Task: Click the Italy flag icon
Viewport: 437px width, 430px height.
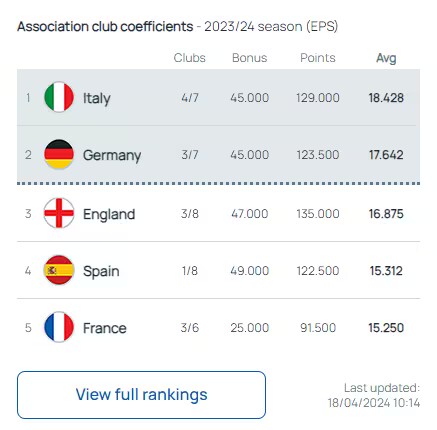Action: point(59,97)
